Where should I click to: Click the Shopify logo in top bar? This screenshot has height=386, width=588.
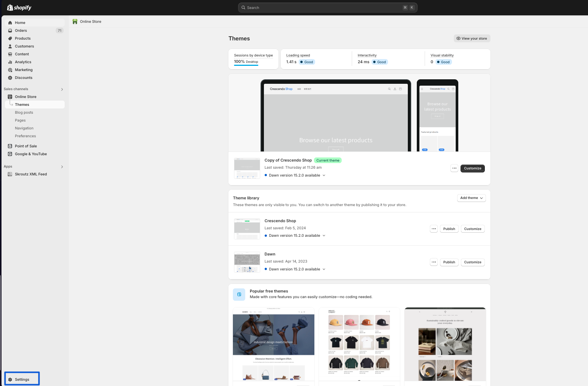19,7
